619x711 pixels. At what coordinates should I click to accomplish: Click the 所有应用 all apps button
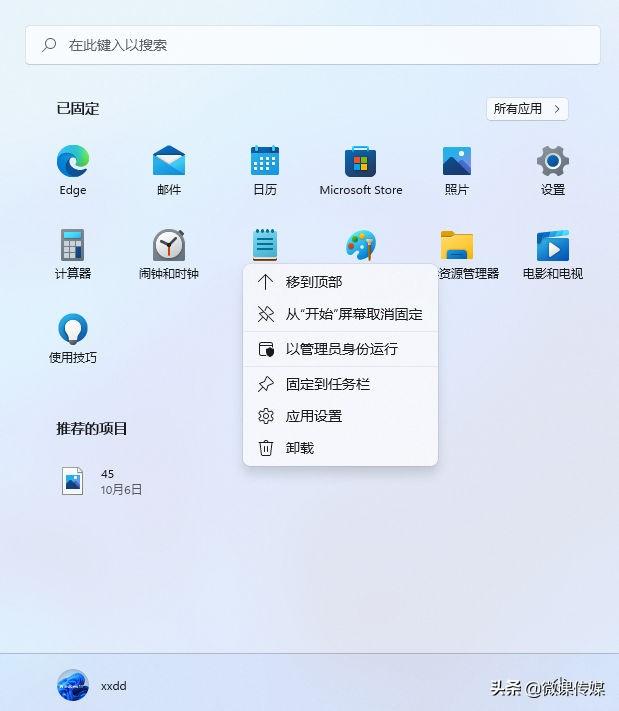tap(527, 109)
